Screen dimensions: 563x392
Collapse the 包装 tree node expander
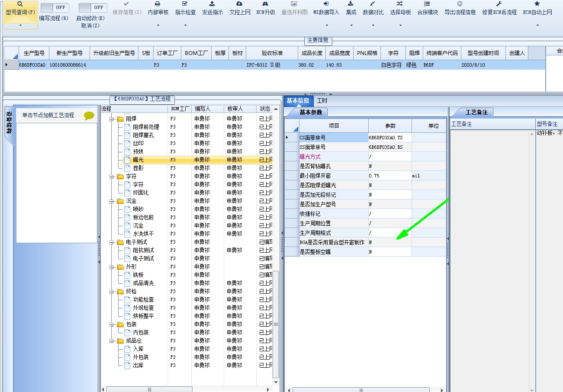click(112, 325)
